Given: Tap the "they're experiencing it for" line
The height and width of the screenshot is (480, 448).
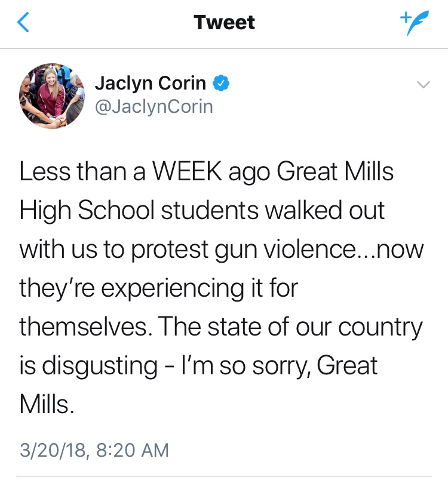Looking at the screenshot, I should (x=158, y=289).
